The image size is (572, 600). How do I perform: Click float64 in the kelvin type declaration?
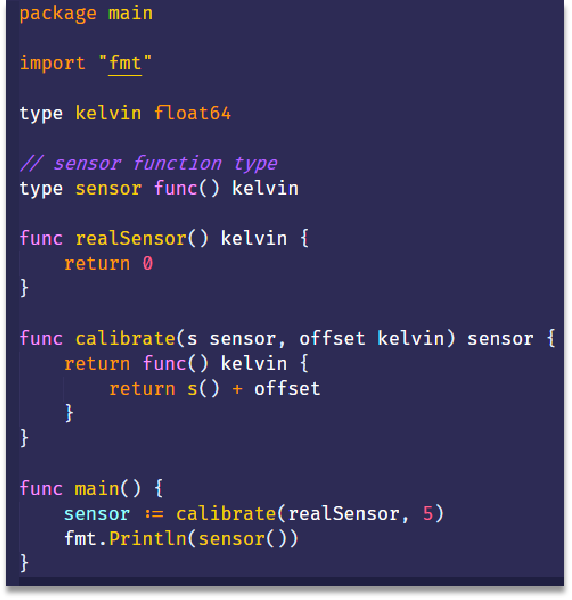(192, 113)
